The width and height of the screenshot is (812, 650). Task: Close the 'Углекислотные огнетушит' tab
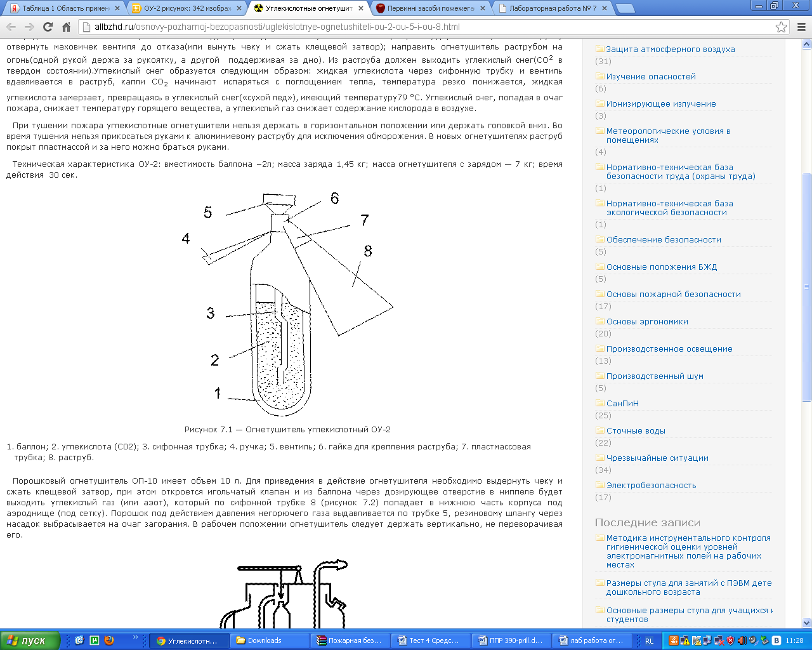(361, 8)
